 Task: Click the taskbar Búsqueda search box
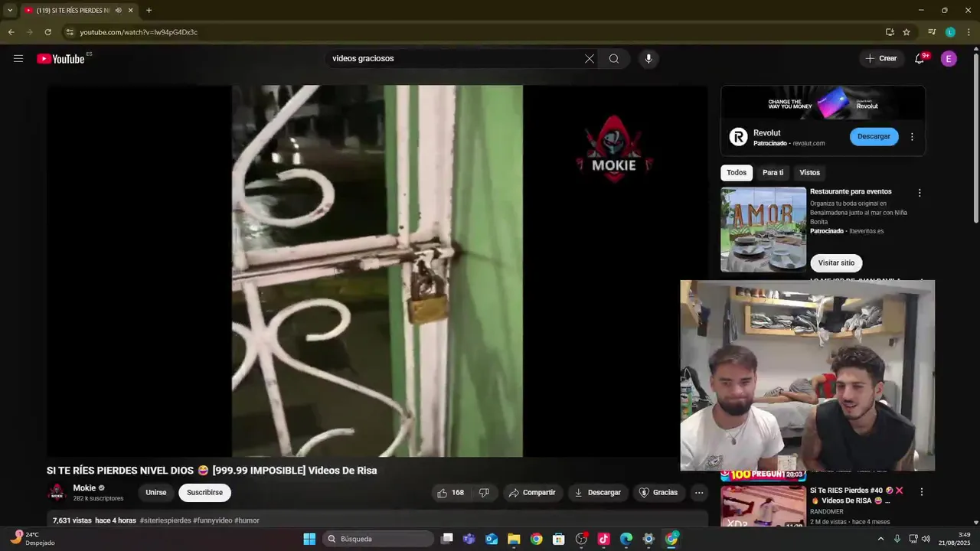[378, 539]
